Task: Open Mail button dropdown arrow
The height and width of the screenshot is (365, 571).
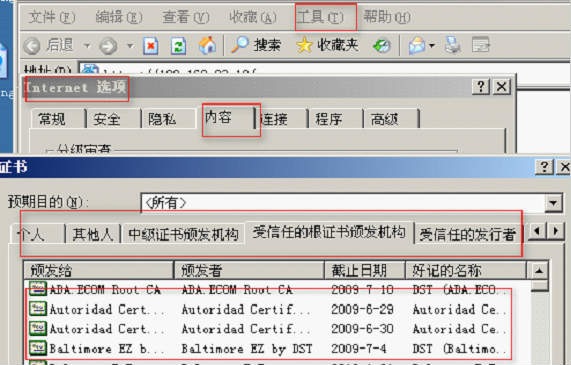Action: (x=432, y=46)
